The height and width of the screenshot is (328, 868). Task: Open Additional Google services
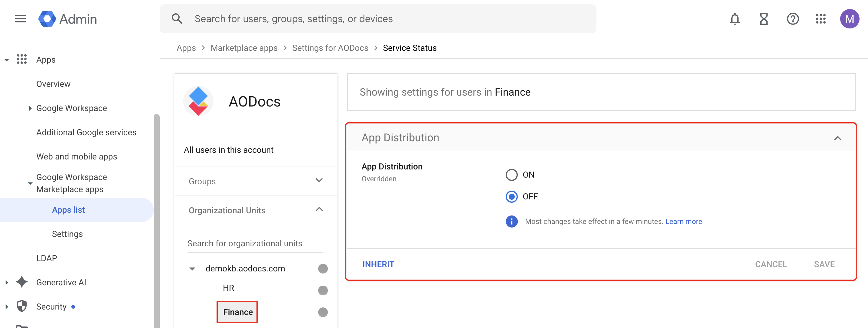86,132
